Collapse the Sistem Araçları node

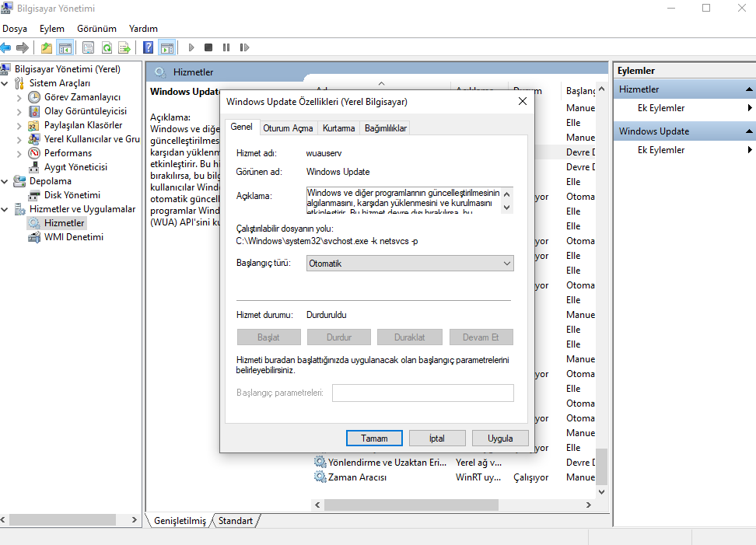(x=5, y=83)
